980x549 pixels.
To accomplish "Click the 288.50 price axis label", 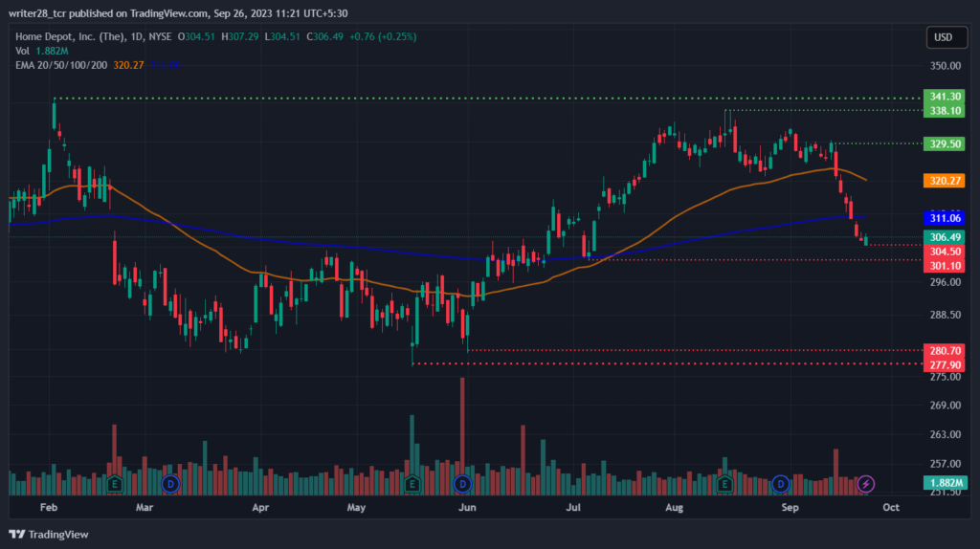I will coord(945,315).
